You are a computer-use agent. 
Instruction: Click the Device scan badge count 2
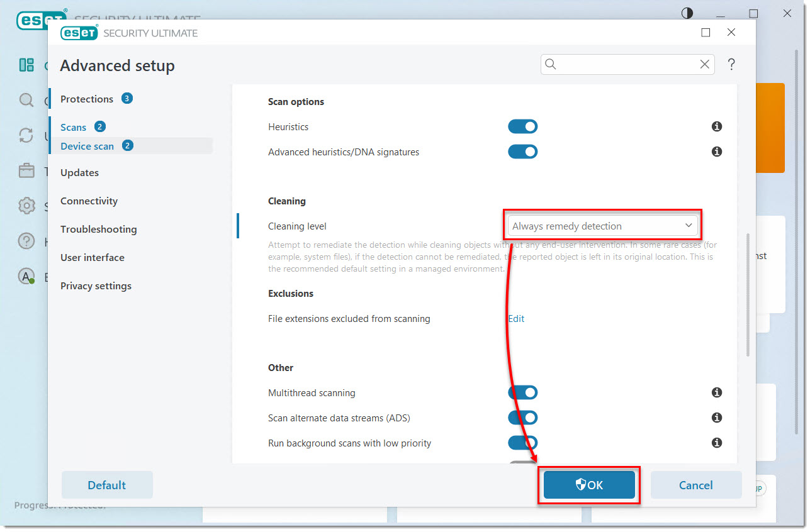[127, 145]
